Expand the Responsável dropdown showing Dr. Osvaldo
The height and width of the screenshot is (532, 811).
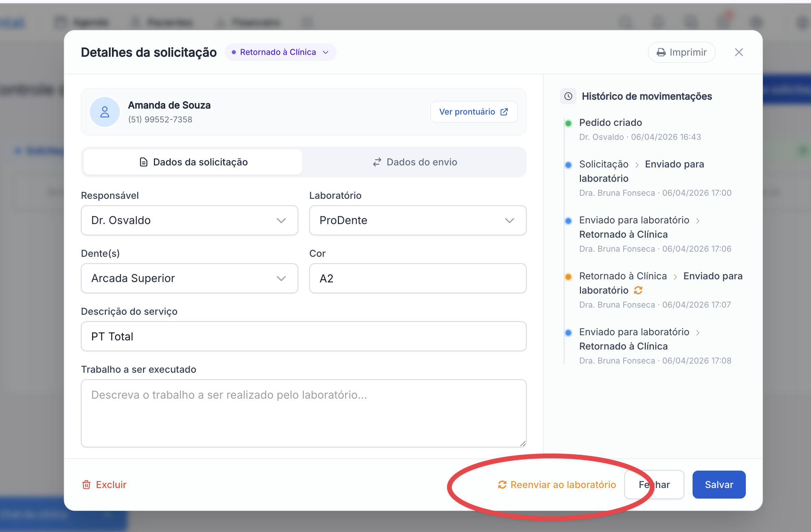[x=189, y=220]
